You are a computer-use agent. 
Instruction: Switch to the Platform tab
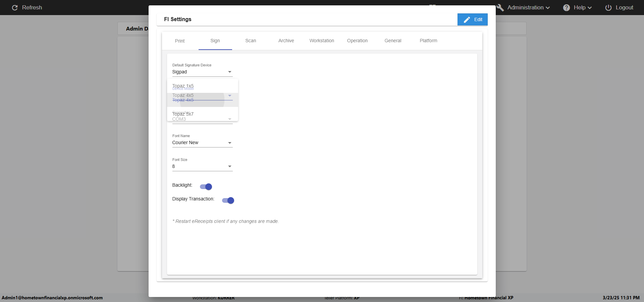428,41
